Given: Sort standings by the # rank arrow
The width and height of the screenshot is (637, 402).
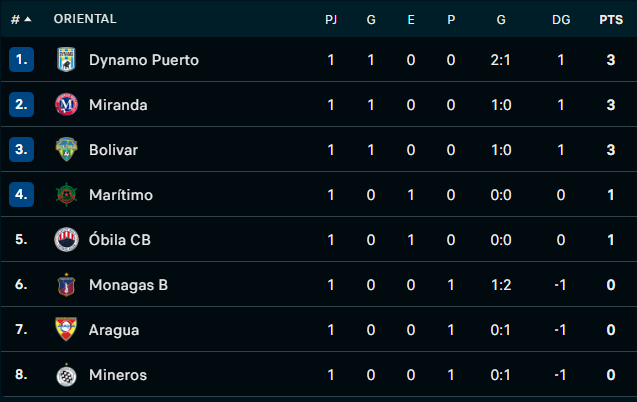Looking at the screenshot, I should point(27,19).
